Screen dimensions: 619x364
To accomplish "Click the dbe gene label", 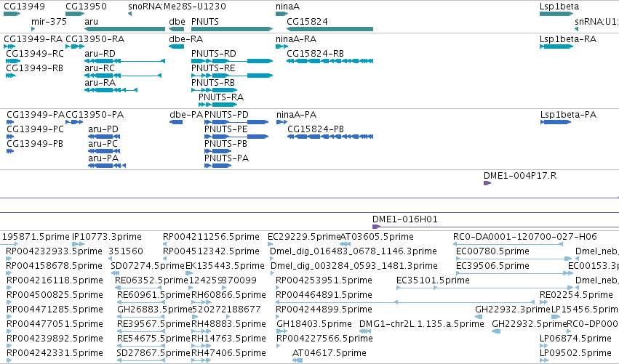I will (x=177, y=21).
